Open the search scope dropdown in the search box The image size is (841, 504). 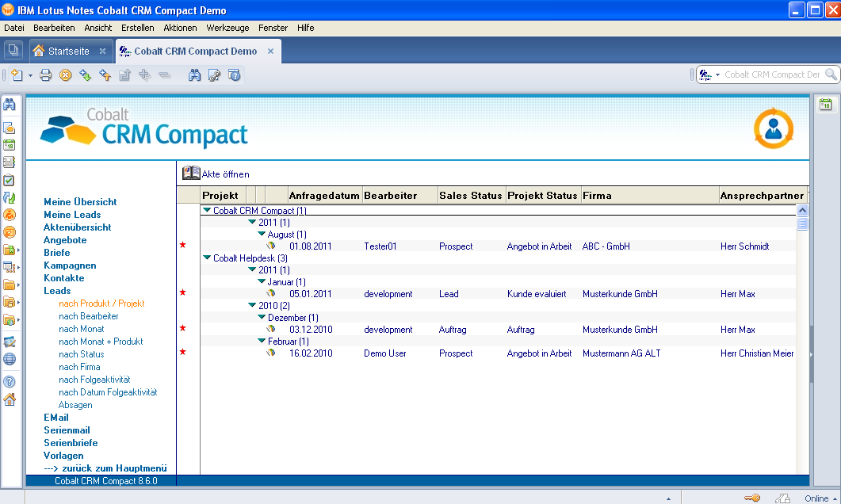pos(717,75)
